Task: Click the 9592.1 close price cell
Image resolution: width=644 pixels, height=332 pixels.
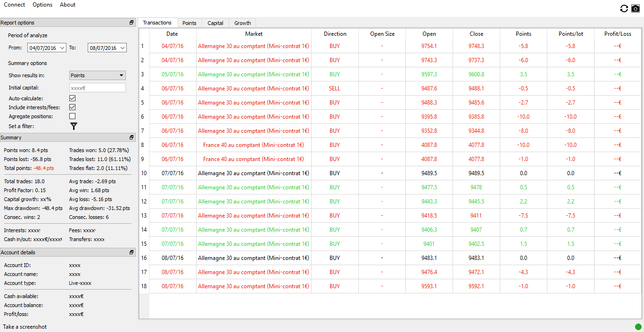Action: (x=476, y=286)
